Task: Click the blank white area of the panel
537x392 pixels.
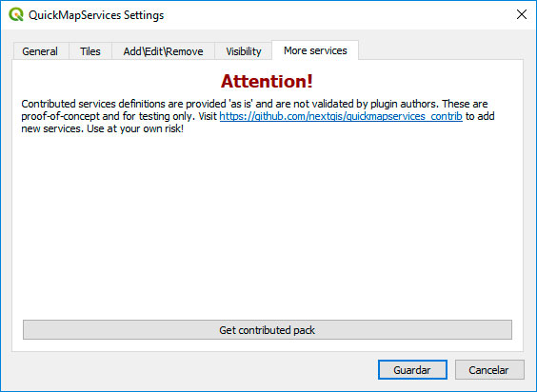Action: pos(268,223)
